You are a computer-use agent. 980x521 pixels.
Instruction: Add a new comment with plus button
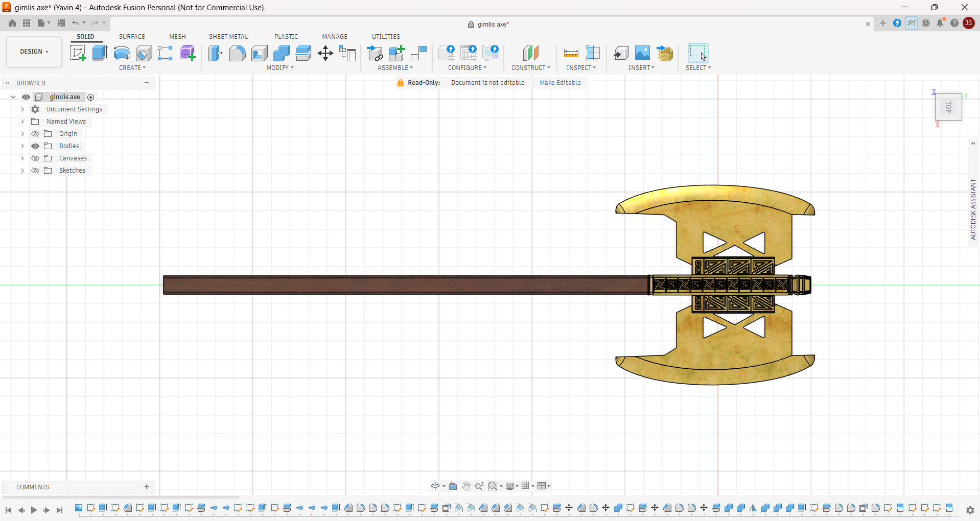(147, 487)
